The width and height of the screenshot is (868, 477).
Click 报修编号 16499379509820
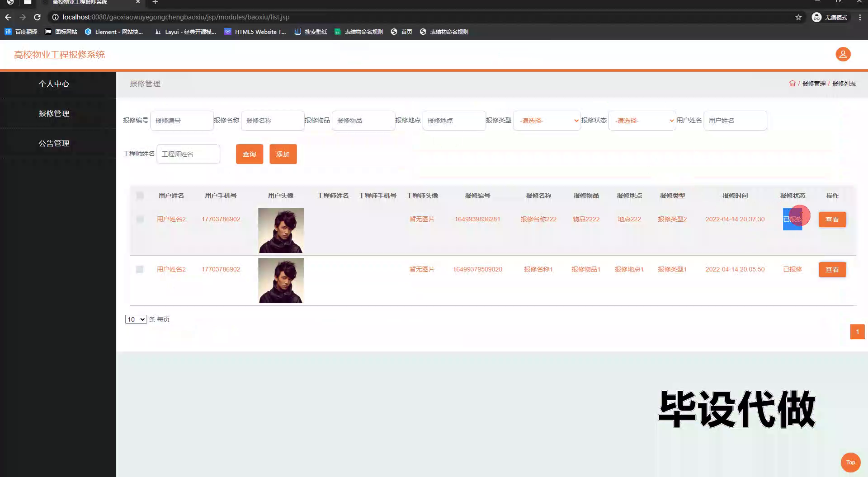[477, 269]
